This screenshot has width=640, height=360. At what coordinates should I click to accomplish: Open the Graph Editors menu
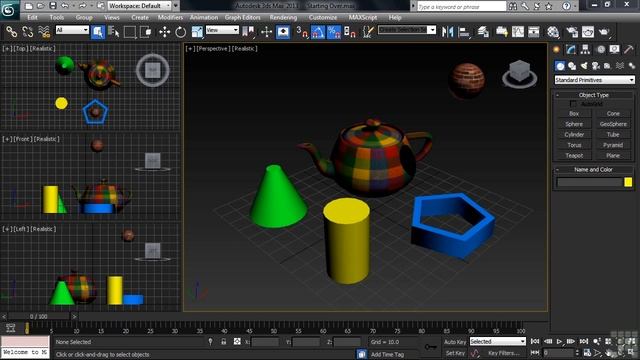[242, 18]
